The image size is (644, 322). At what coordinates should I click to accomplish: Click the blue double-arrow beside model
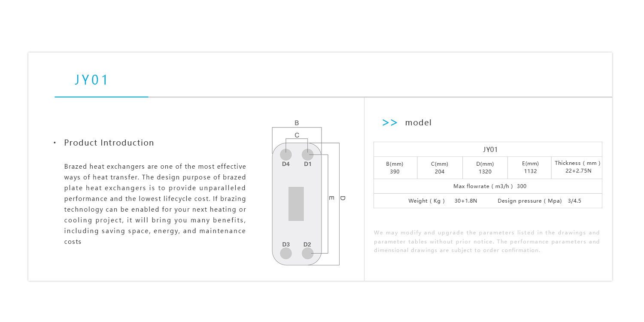(x=389, y=123)
